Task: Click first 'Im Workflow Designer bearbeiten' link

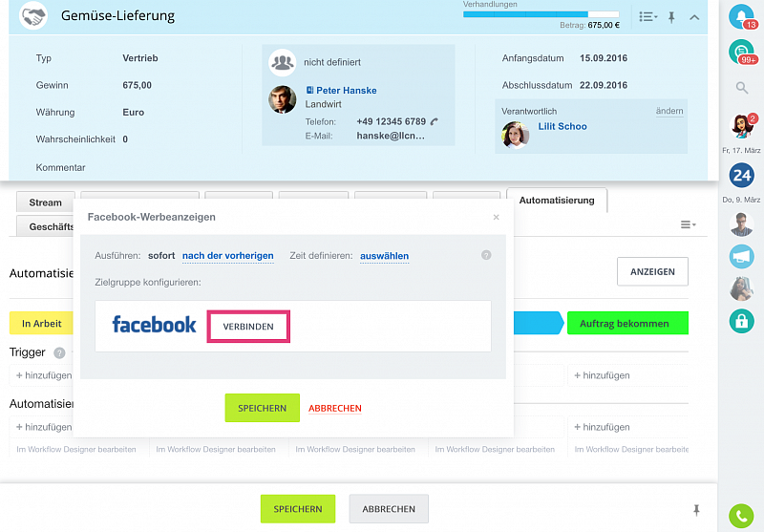Action: coord(76,449)
